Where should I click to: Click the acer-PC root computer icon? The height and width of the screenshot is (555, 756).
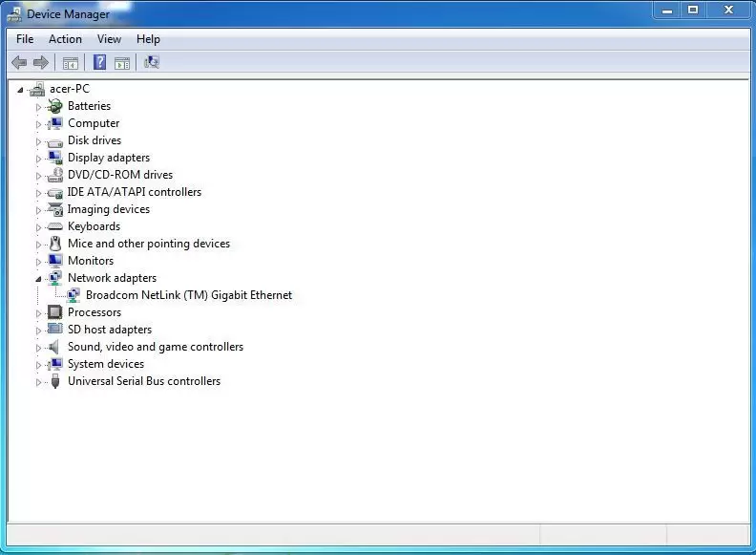click(37, 89)
